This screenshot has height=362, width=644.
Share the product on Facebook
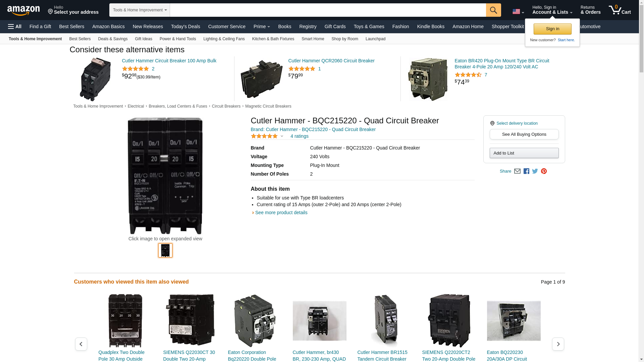[526, 171]
